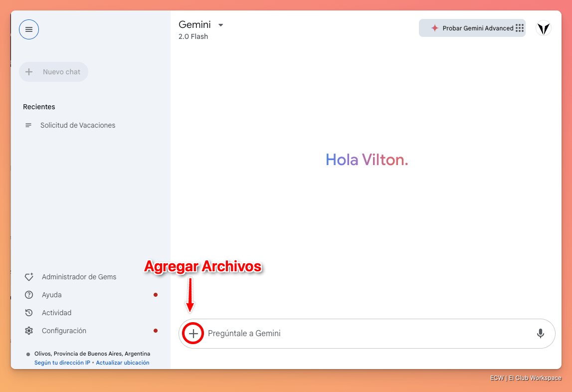The image size is (572, 392).
Task: Activate the microphone voice input icon
Action: [540, 333]
